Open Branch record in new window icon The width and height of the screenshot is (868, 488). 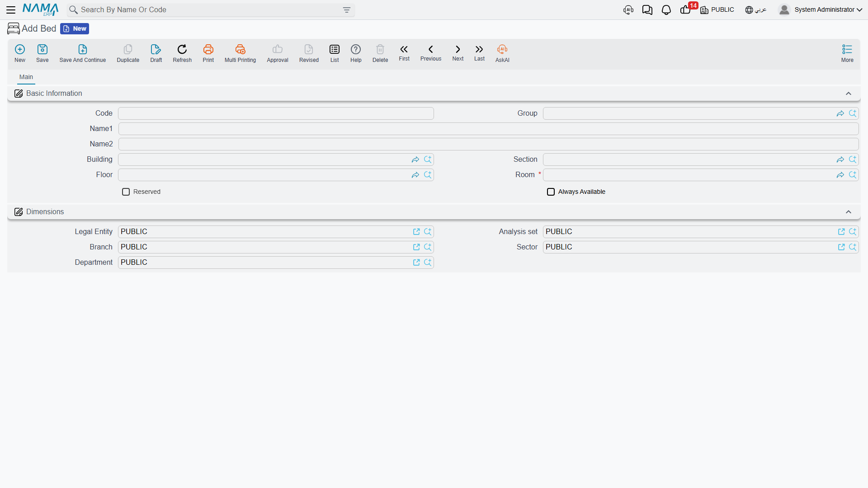416,247
